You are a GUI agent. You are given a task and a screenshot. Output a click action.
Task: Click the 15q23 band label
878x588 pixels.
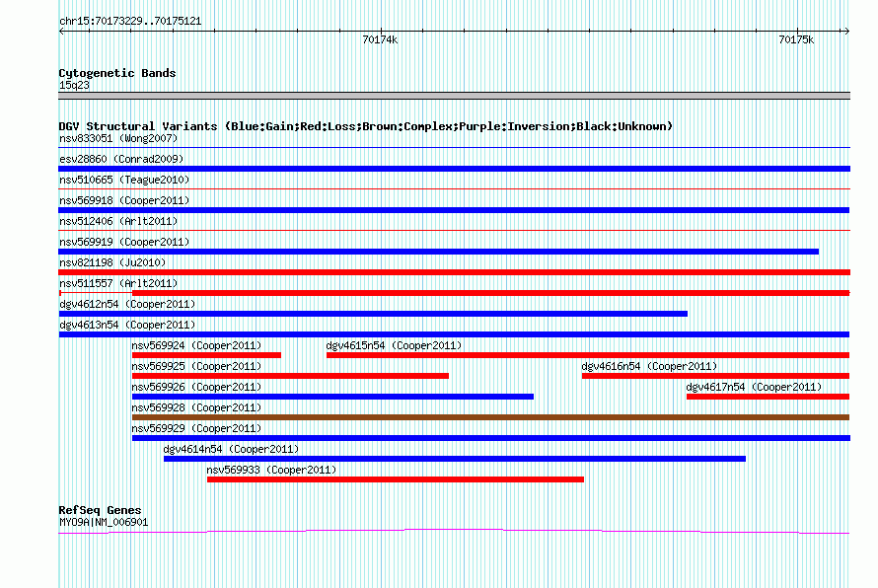click(x=74, y=85)
